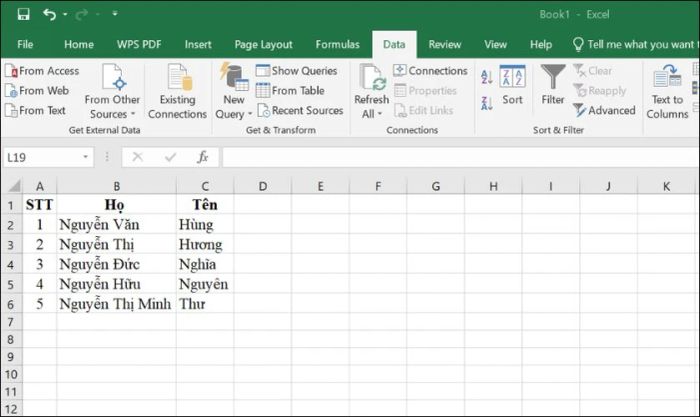Select the Họ header cell
This screenshot has width=700, height=417.
coord(117,204)
